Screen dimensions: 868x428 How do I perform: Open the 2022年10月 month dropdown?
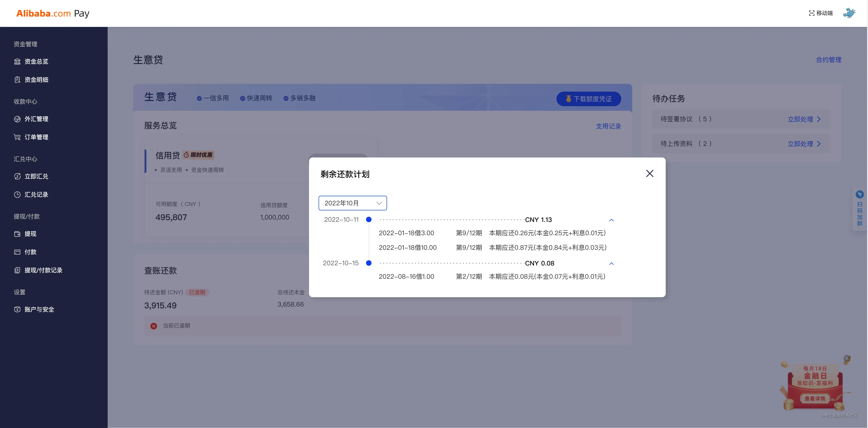352,203
